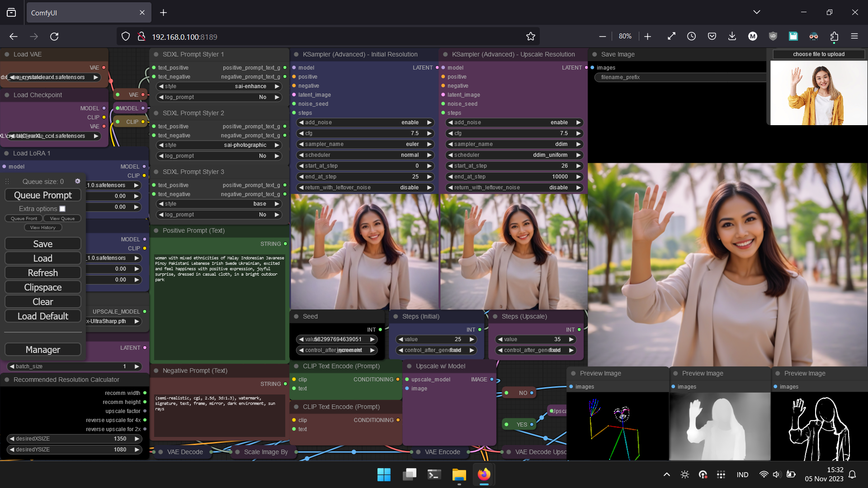Open the terminal in taskbar
The width and height of the screenshot is (868, 488).
tap(434, 474)
